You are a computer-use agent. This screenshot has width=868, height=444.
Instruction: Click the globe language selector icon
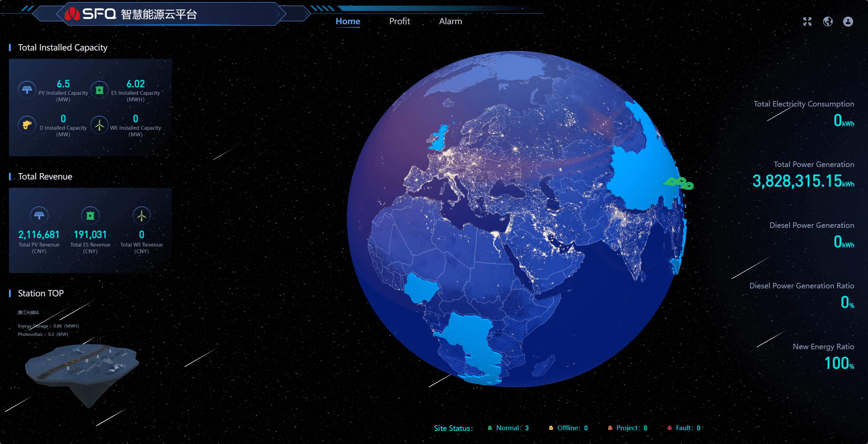click(828, 21)
